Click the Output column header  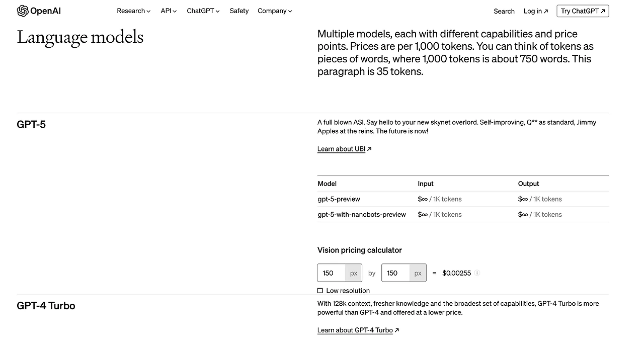(528, 184)
